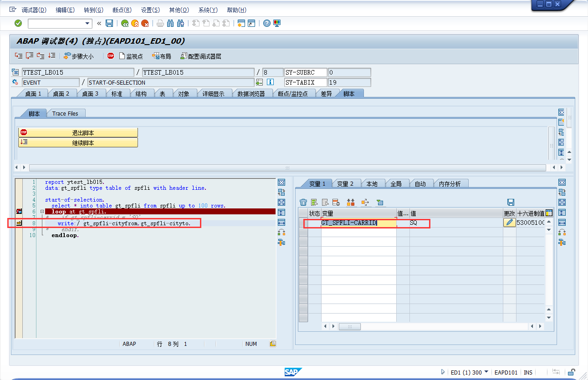Click the double-chevron toolbar collapse icon
The height and width of the screenshot is (380, 588).
pyautogui.click(x=99, y=23)
